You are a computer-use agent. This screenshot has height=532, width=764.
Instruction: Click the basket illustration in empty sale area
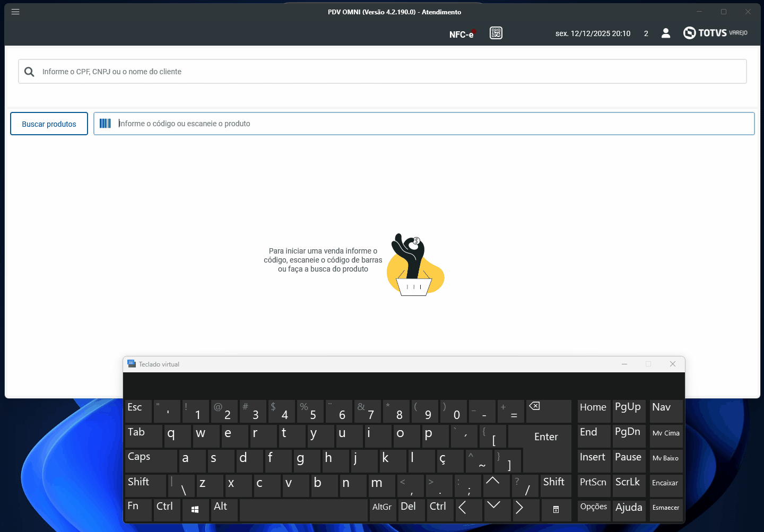pos(415,265)
